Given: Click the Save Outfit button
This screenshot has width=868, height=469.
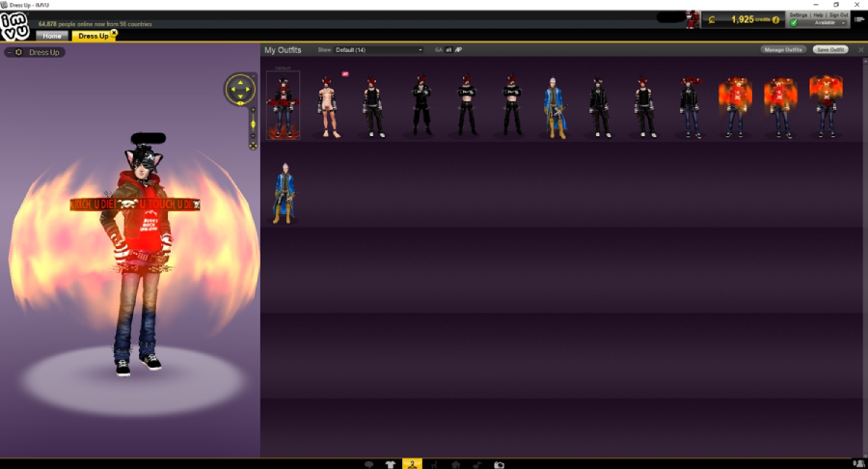Looking at the screenshot, I should pyautogui.click(x=830, y=50).
